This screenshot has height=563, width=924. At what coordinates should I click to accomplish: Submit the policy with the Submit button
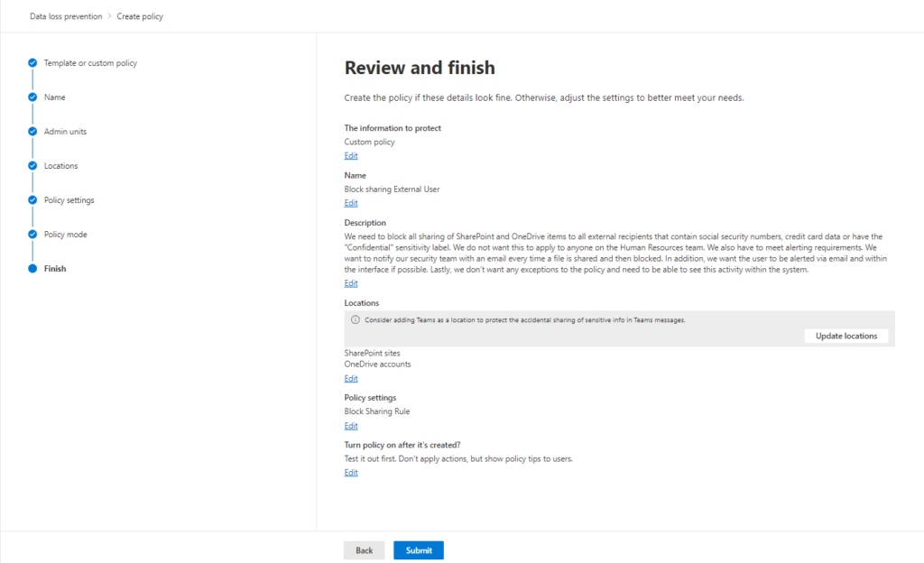coord(419,550)
